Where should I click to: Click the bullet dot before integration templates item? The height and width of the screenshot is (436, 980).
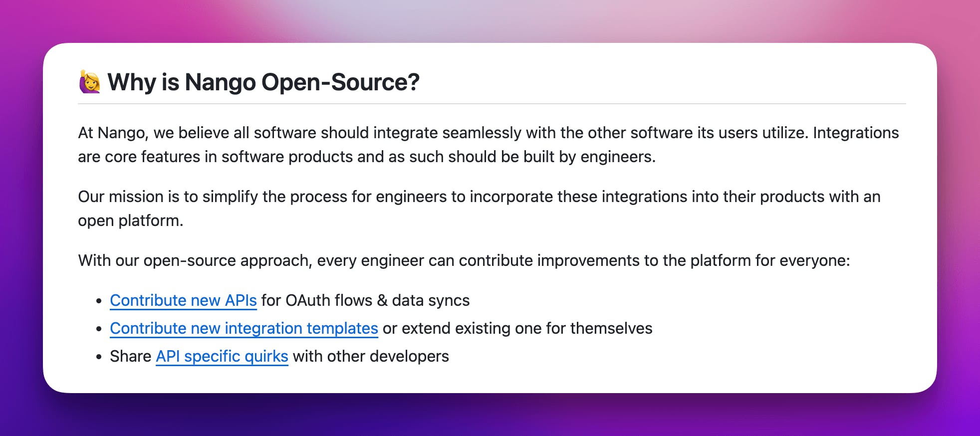(99, 329)
